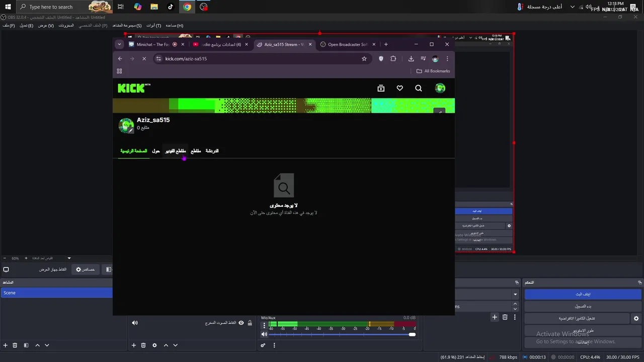Click the shield icon in Chrome toolbar
The height and width of the screenshot is (362, 644).
pos(381,59)
